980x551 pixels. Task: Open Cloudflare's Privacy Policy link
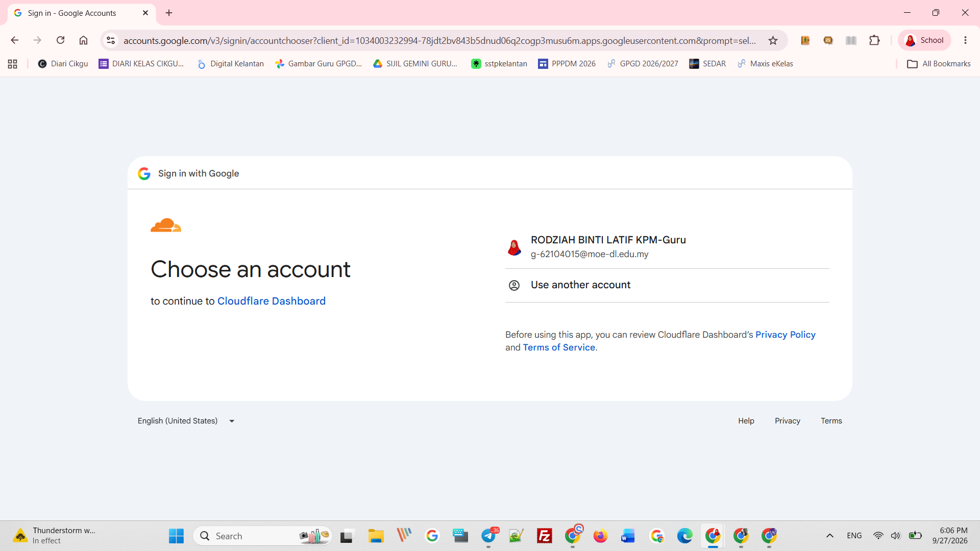point(786,335)
